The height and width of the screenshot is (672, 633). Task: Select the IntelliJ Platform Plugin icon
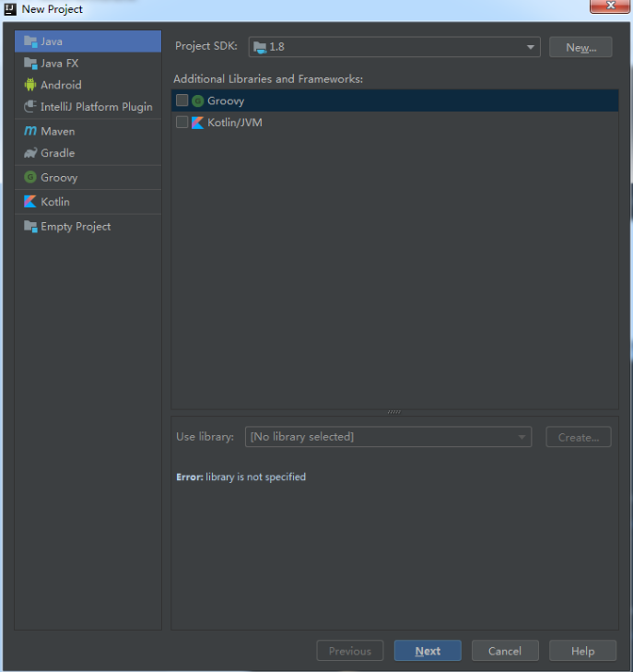tap(30, 106)
